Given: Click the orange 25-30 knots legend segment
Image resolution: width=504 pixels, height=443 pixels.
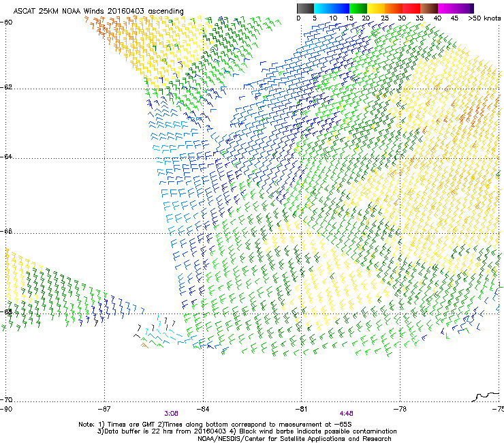Looking at the screenshot, I should [394, 8].
